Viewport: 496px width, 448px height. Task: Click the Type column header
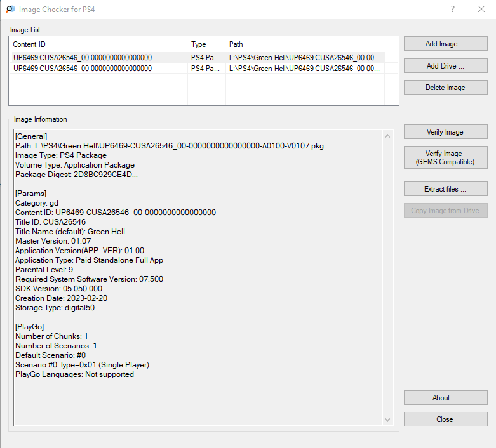coord(206,44)
